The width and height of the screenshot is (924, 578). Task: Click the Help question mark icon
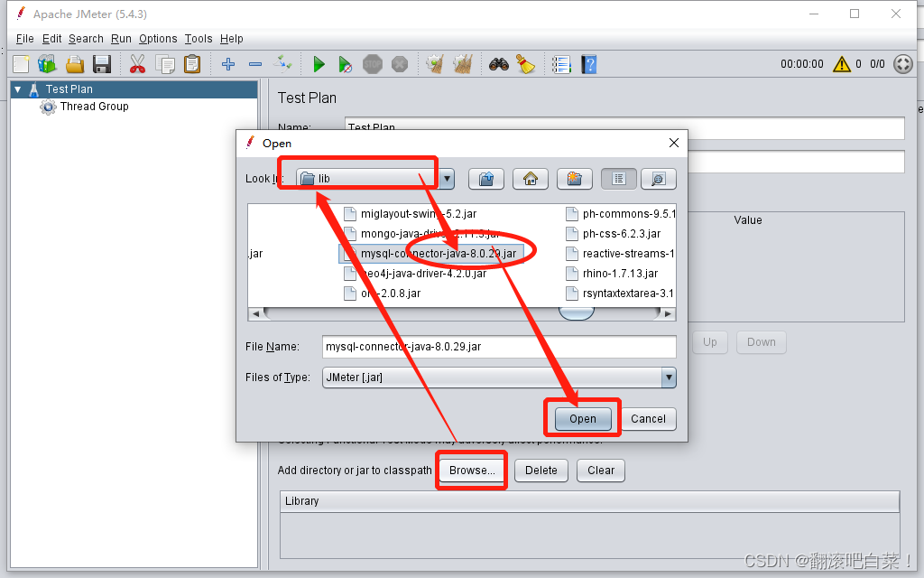click(x=588, y=64)
